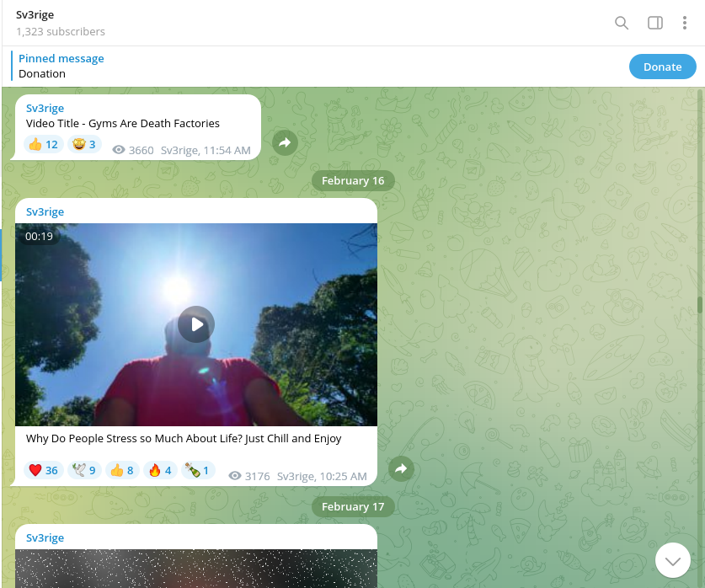Viewport: 705px width, 588px height.
Task: Toggle the right sidebar panel icon
Action: tap(655, 23)
